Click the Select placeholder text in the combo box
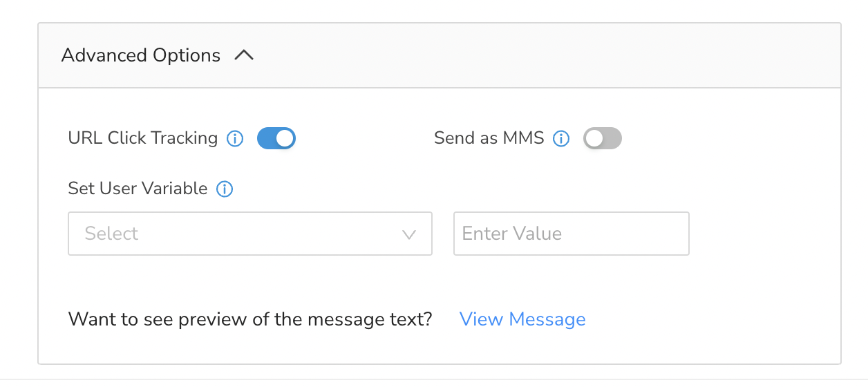The height and width of the screenshot is (387, 868). point(111,234)
